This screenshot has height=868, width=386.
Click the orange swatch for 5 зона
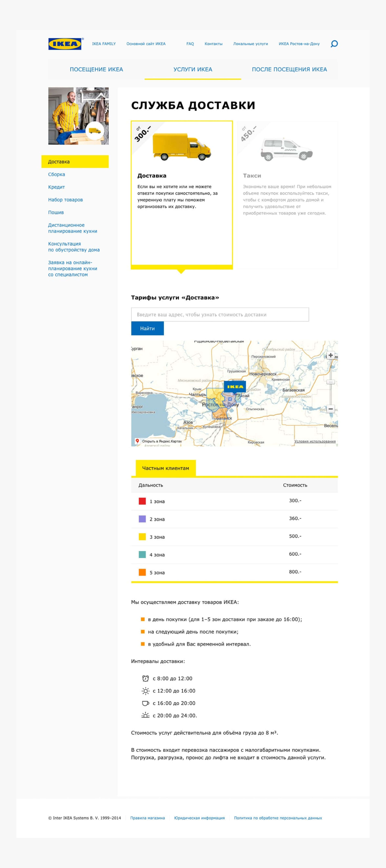click(x=142, y=572)
